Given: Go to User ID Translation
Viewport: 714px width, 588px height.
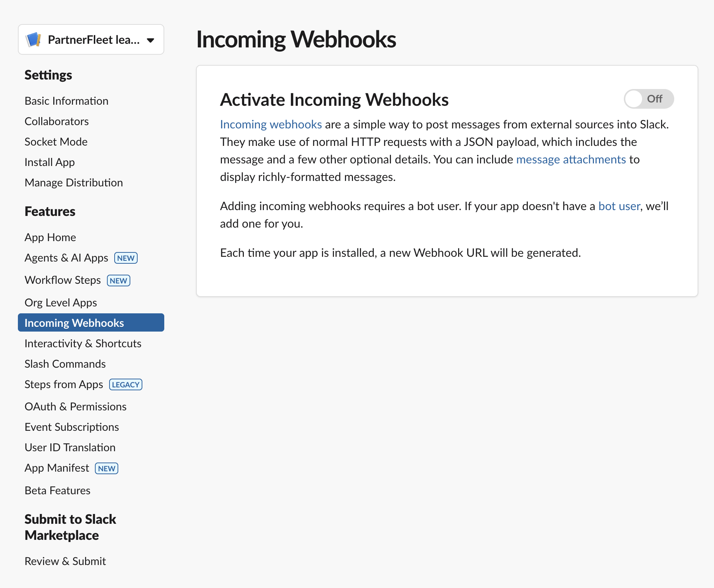Looking at the screenshot, I should [x=70, y=447].
